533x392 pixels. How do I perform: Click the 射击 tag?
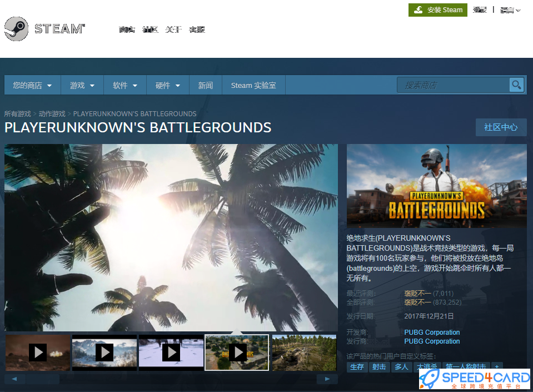(379, 367)
